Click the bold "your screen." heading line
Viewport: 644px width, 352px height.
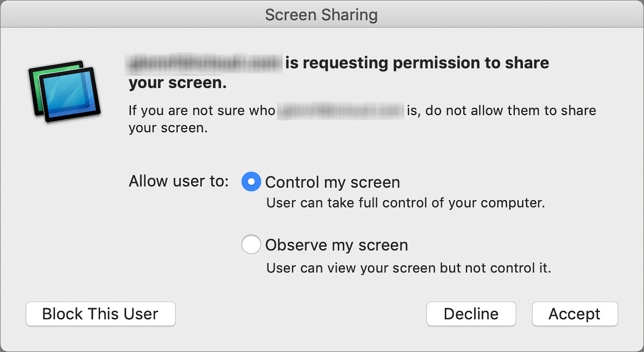coord(178,83)
